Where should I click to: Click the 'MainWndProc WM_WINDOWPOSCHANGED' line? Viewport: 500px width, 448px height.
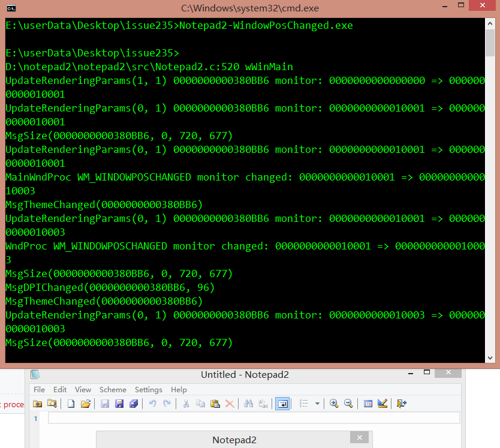[245, 184]
